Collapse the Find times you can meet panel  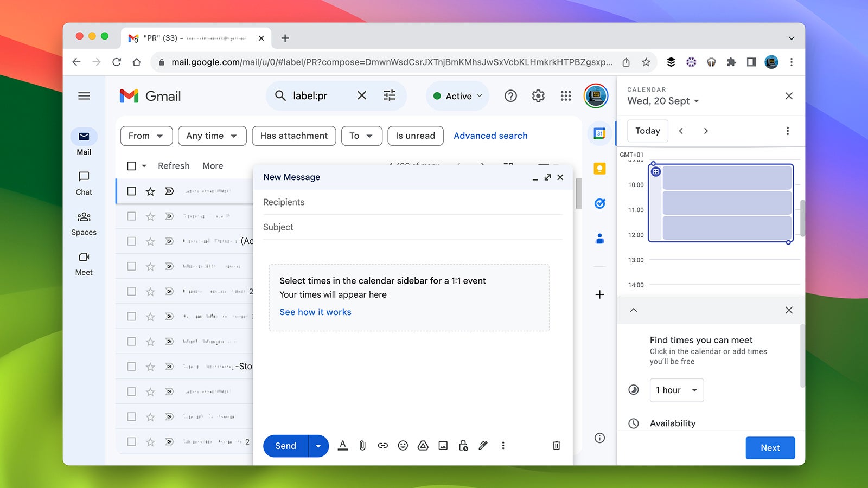click(x=633, y=310)
